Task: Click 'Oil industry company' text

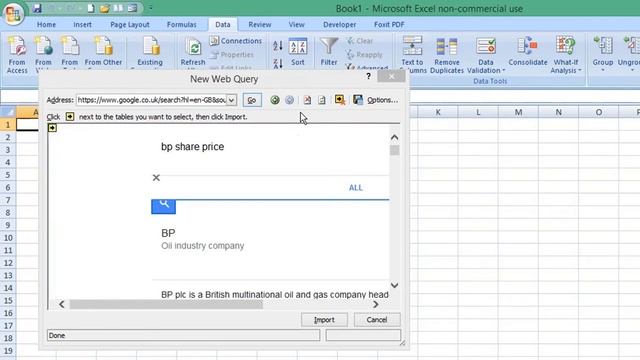Action: tap(202, 246)
